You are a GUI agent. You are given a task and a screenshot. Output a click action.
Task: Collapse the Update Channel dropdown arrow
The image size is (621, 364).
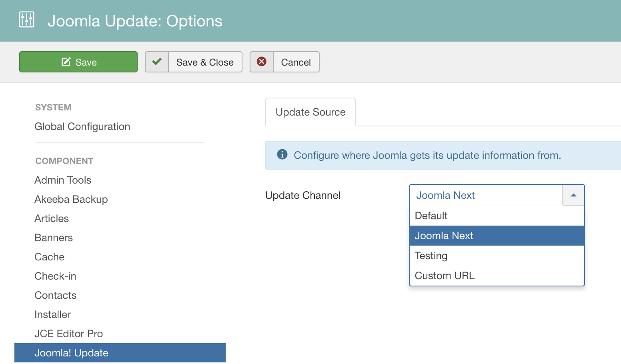573,195
